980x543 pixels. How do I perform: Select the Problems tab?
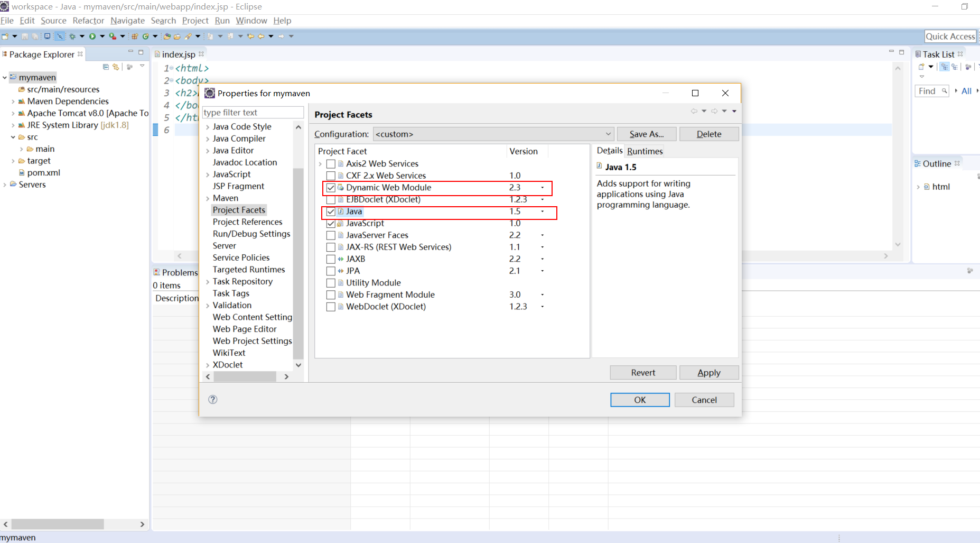pos(176,272)
